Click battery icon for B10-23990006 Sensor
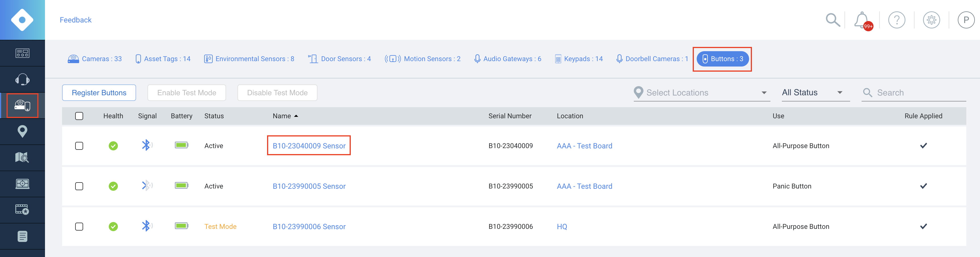 (x=181, y=226)
